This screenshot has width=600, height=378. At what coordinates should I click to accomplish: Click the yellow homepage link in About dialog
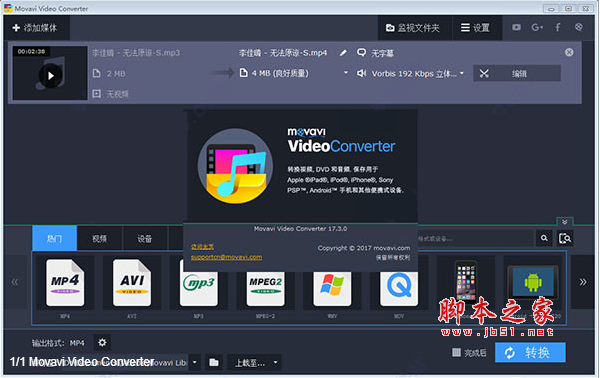point(202,247)
